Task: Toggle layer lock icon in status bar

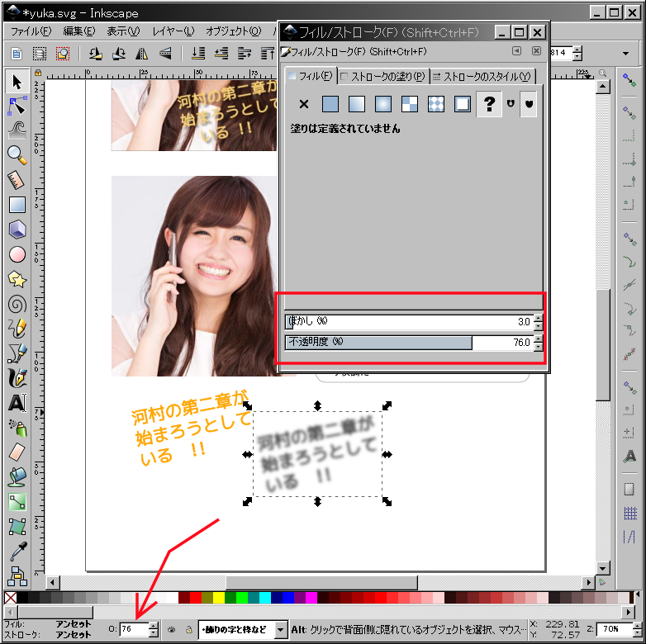Action: [188, 629]
